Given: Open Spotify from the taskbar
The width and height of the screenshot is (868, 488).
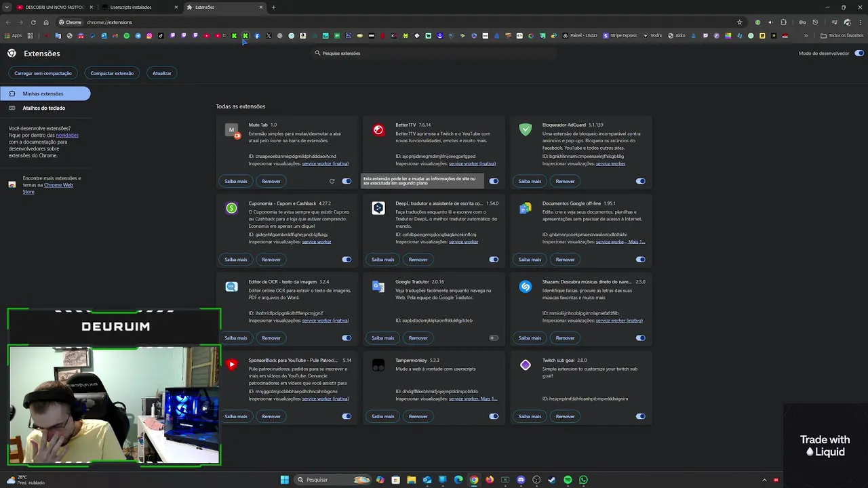Looking at the screenshot, I should [568, 480].
